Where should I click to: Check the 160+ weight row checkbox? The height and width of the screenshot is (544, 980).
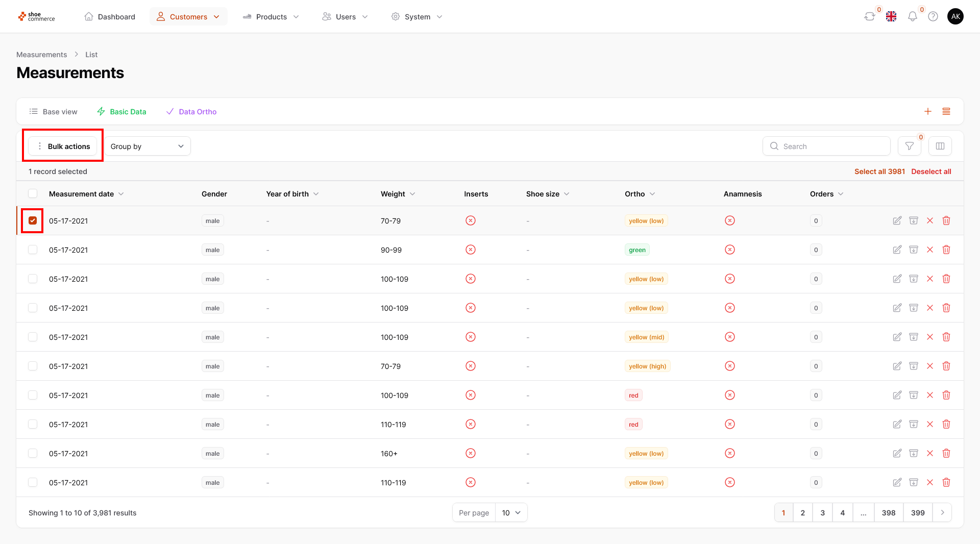tap(33, 454)
